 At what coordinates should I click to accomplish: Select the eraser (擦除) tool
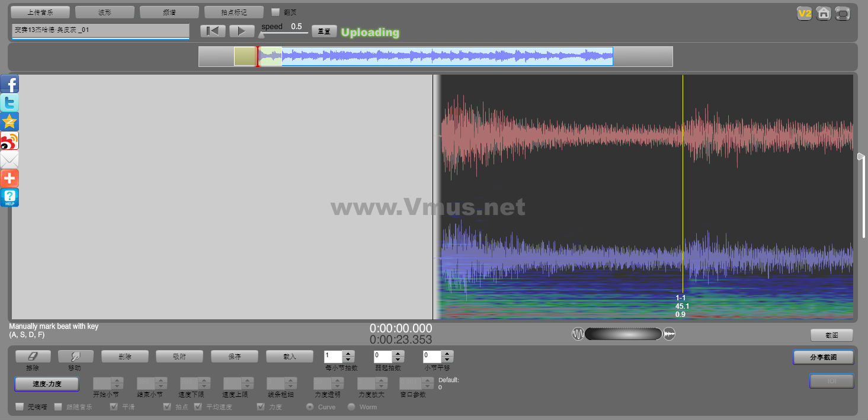(33, 356)
